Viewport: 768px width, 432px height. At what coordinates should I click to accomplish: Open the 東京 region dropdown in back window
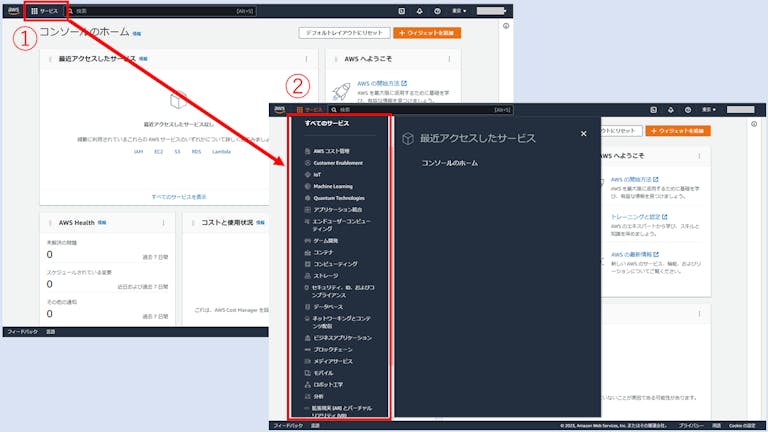[459, 11]
